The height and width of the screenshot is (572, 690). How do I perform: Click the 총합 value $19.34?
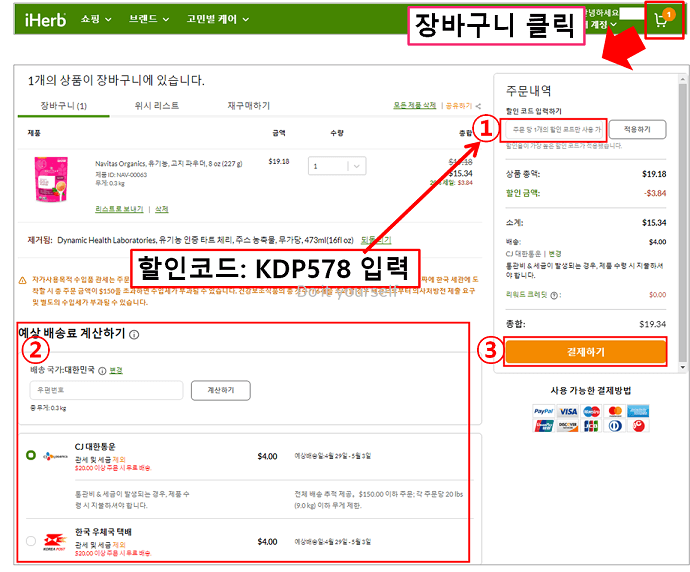(652, 324)
